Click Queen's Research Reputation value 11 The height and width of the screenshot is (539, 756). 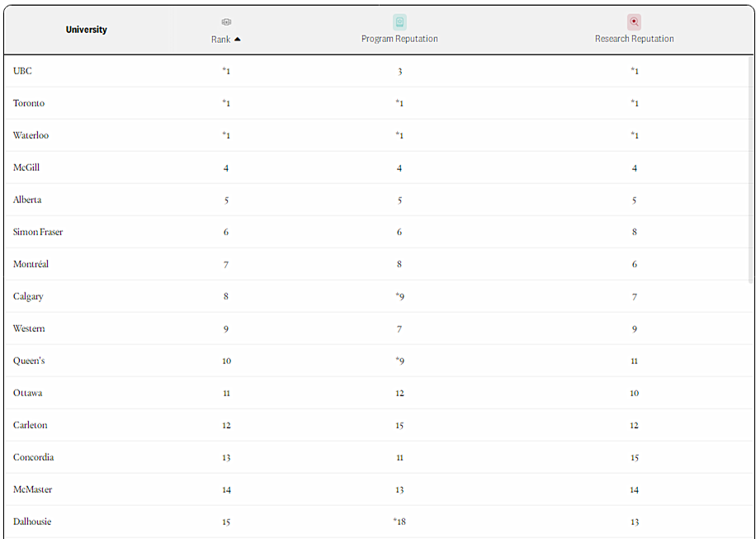coord(634,361)
